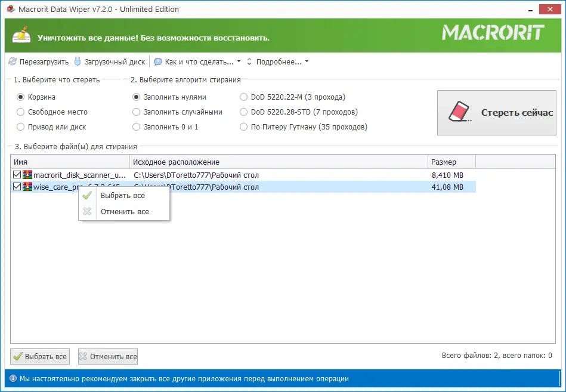This screenshot has height=392, width=566.
Task: Click the reload icon beside Перезагрузить
Action: 13,61
